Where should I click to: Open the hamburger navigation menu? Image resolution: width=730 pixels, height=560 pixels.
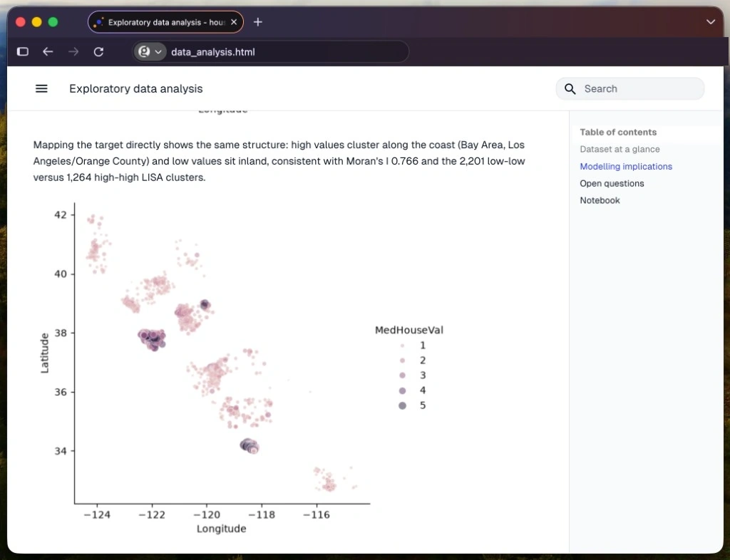pyautogui.click(x=41, y=88)
